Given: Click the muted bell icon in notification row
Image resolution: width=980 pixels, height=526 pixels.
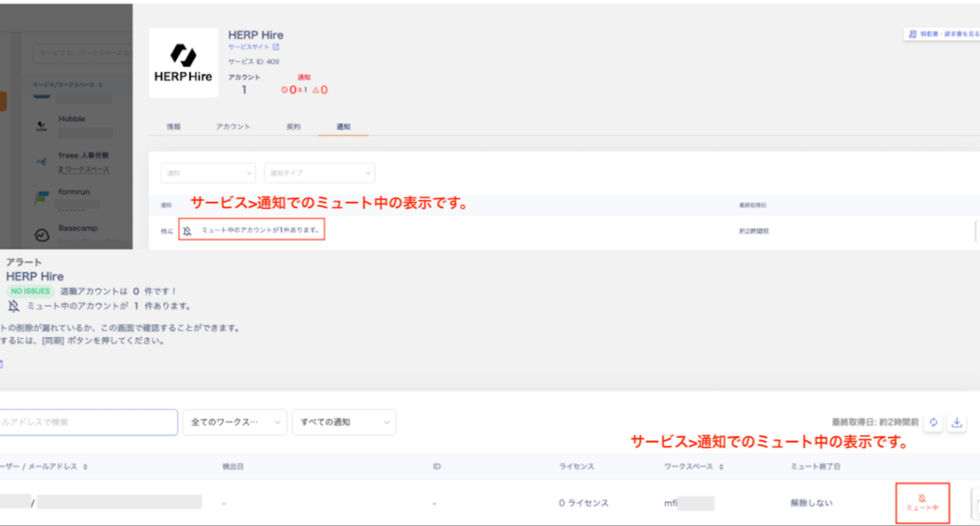Looking at the screenshot, I should [x=187, y=230].
